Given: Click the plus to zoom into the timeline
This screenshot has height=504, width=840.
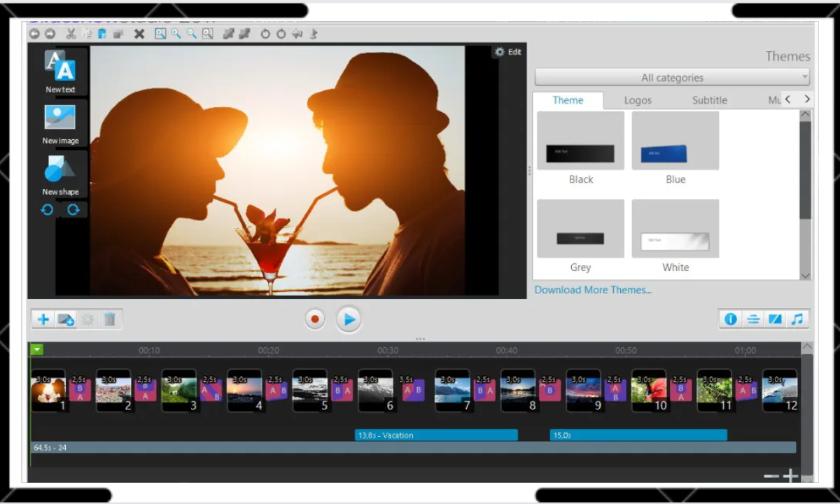Looking at the screenshot, I should tap(790, 475).
